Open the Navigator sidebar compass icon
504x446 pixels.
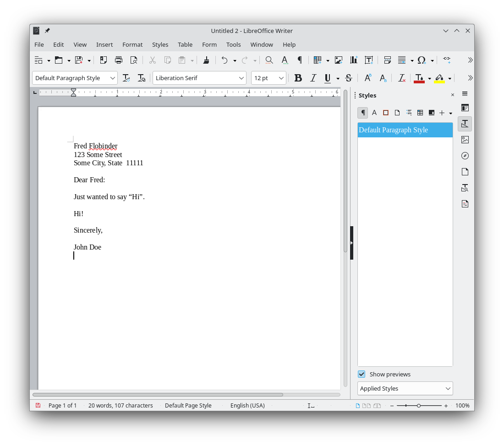pyautogui.click(x=465, y=156)
